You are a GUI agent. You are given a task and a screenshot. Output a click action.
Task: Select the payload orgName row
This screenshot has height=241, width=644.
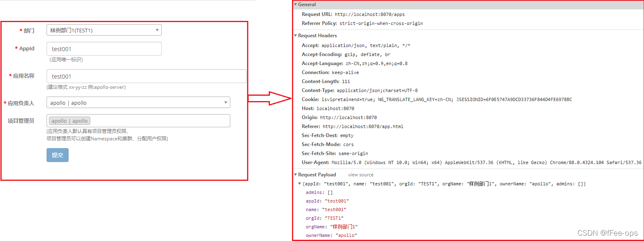[x=332, y=227]
